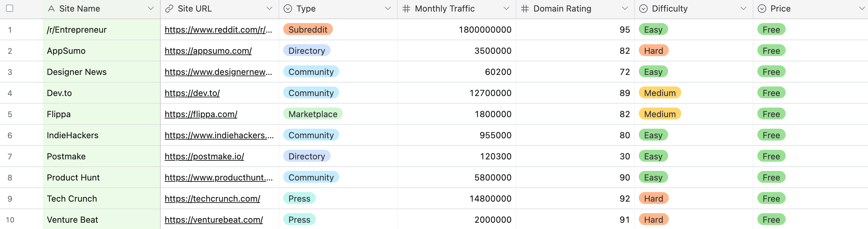Select row number 5
The height and width of the screenshot is (229, 868).
click(x=10, y=114)
